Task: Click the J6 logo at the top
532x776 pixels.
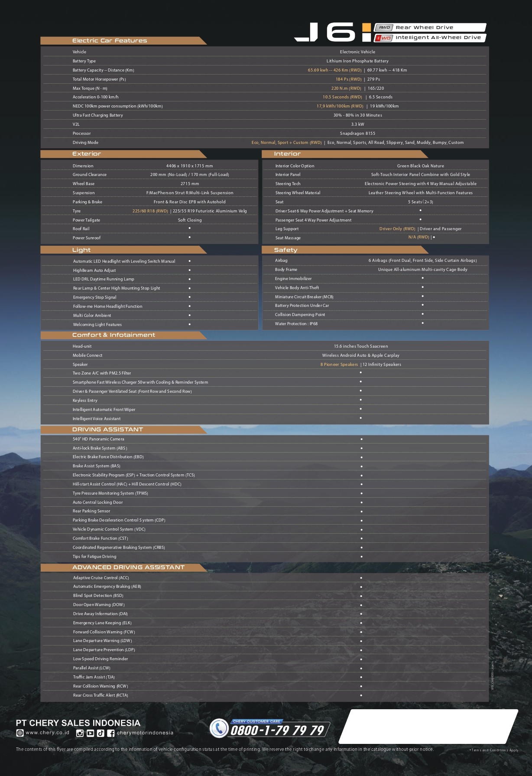Action: coord(325,32)
